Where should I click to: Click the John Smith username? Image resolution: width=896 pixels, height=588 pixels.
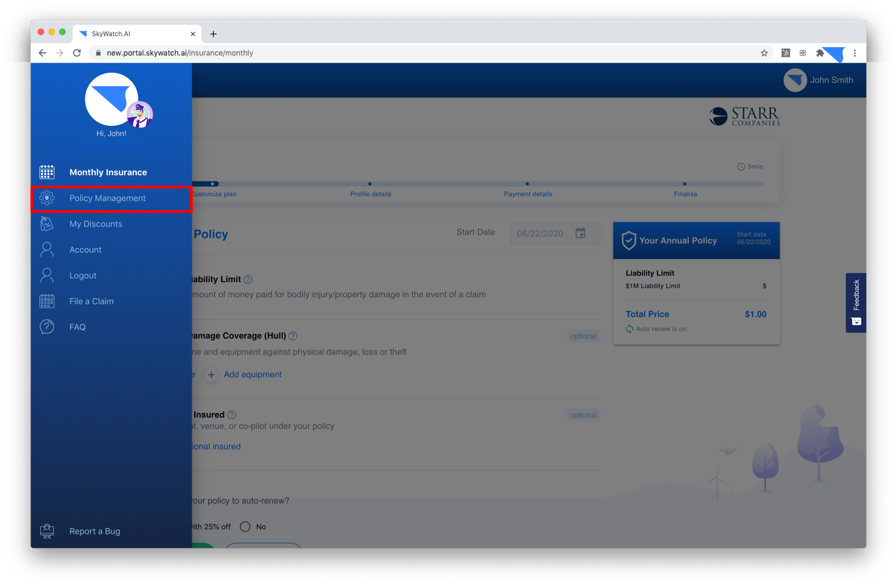point(831,80)
